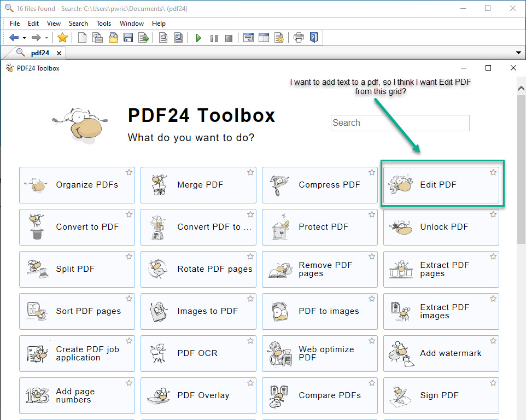Maximize the PDF24 Toolbox window
This screenshot has width=526, height=420.
(488, 68)
